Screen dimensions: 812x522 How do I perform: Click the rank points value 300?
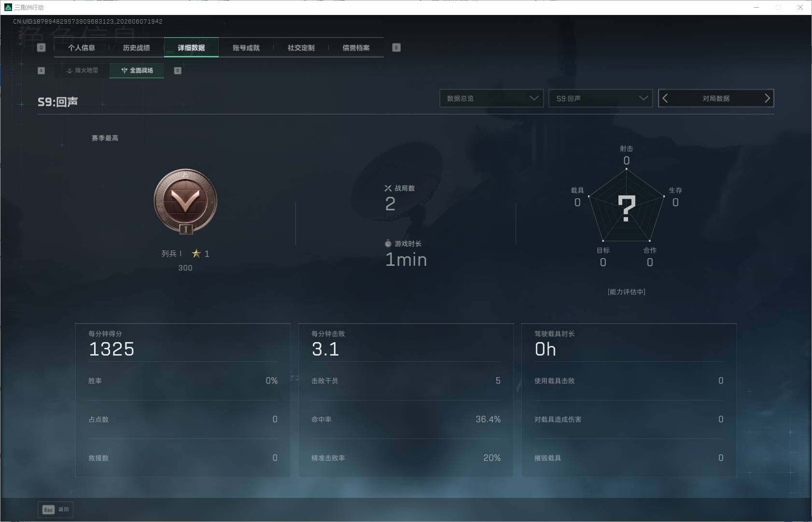click(185, 268)
